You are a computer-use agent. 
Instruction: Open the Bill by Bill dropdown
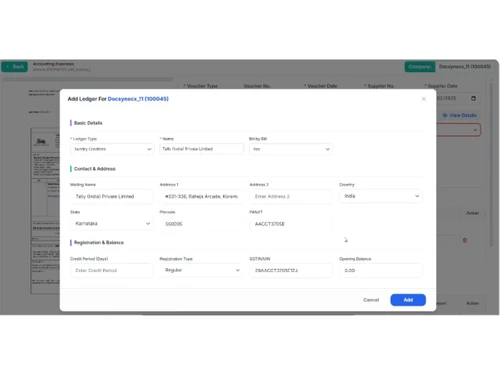coord(291,149)
